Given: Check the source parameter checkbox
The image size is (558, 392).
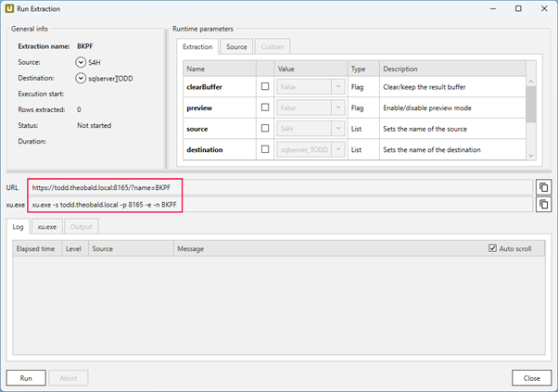Looking at the screenshot, I should pos(266,128).
